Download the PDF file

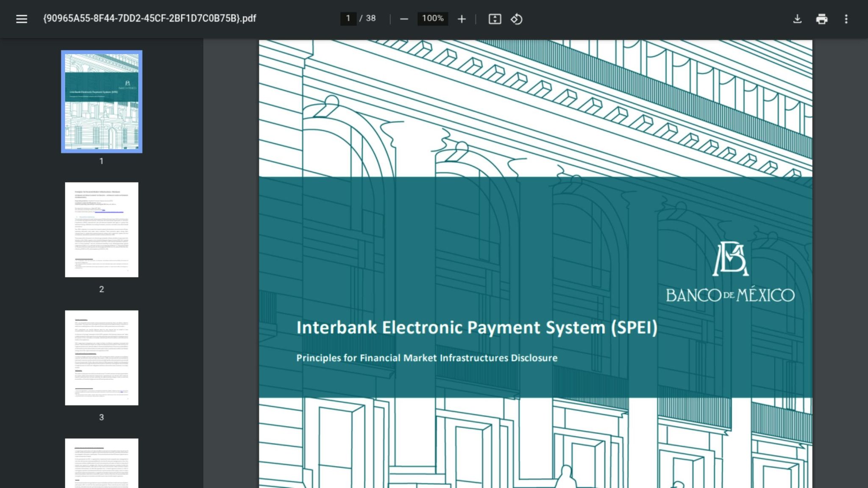797,19
